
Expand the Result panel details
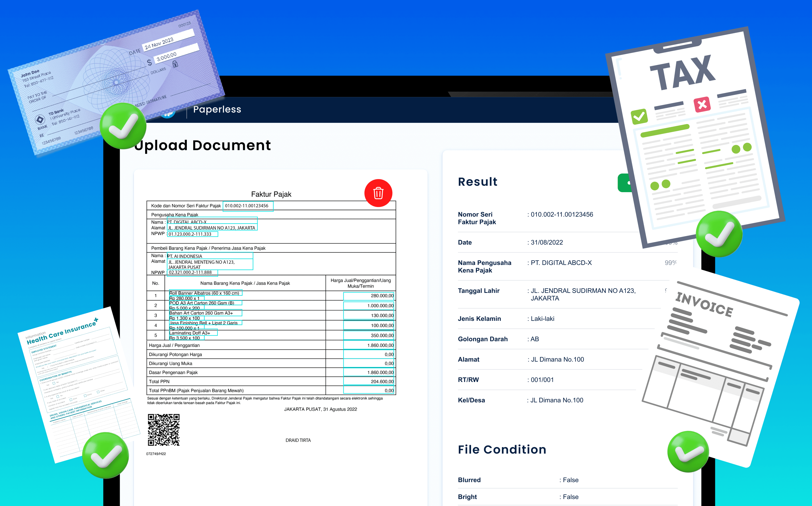[x=477, y=182]
